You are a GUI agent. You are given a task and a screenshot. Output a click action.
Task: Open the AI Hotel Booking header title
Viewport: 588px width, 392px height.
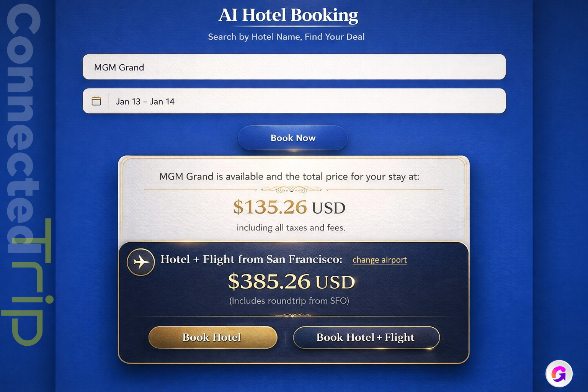288,15
